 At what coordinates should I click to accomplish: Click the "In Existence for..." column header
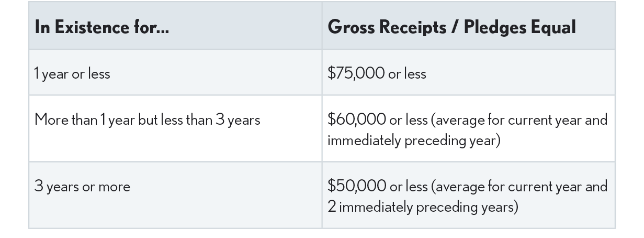(x=101, y=27)
